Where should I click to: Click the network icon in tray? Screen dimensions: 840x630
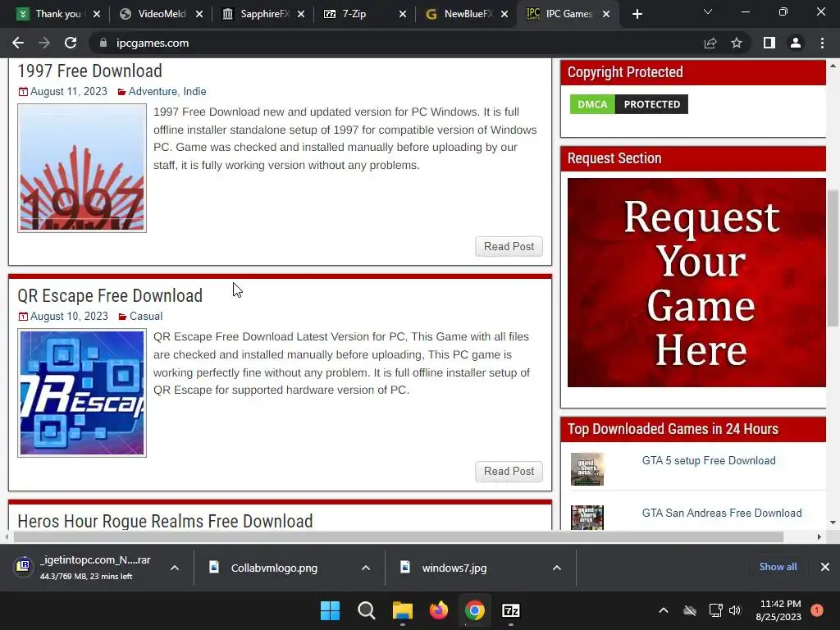click(715, 610)
